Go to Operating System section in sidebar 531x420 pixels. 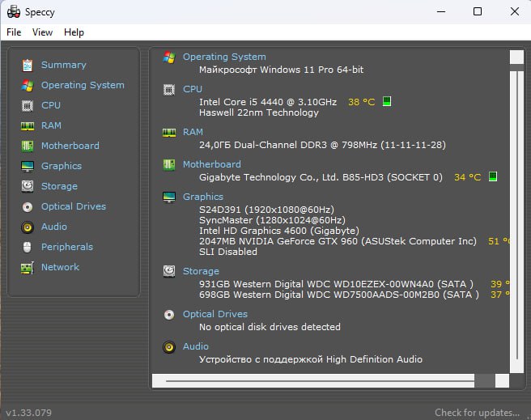click(83, 85)
